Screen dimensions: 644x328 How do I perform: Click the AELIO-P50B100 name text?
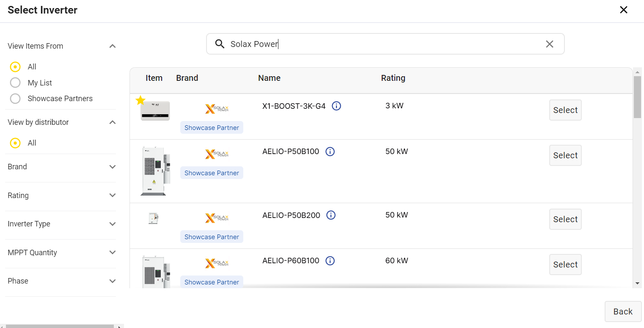pos(291,152)
